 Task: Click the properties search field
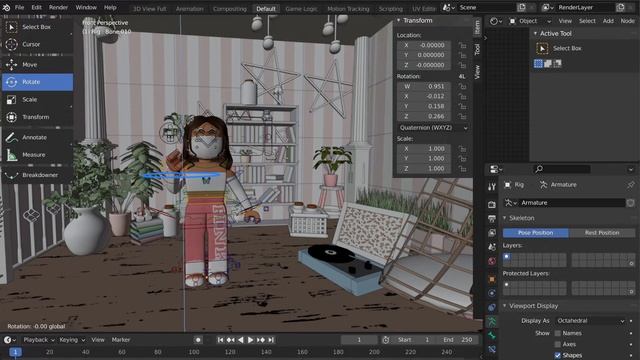(562, 169)
